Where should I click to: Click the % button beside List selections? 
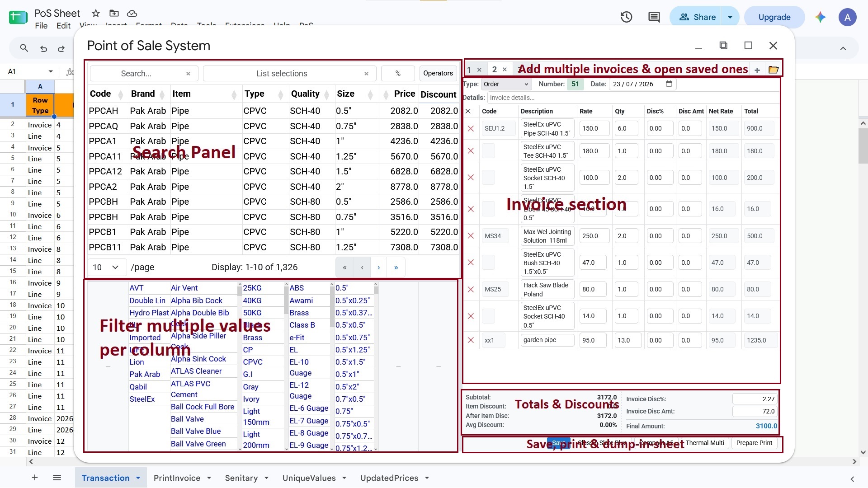point(398,73)
